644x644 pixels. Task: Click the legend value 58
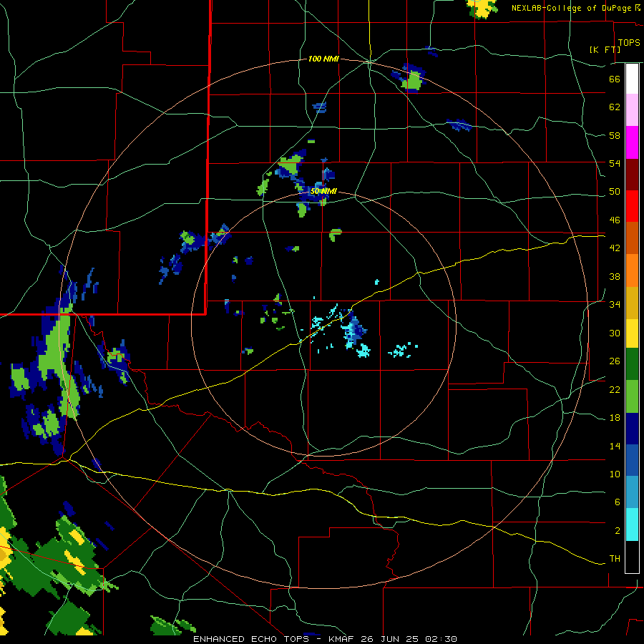click(x=615, y=135)
